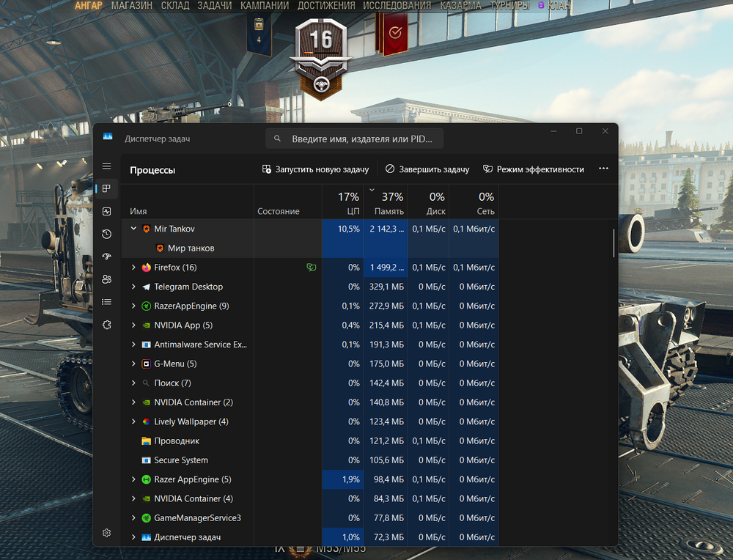The image size is (733, 560).
Task: Open Startup apps sidebar icon
Action: point(106,256)
